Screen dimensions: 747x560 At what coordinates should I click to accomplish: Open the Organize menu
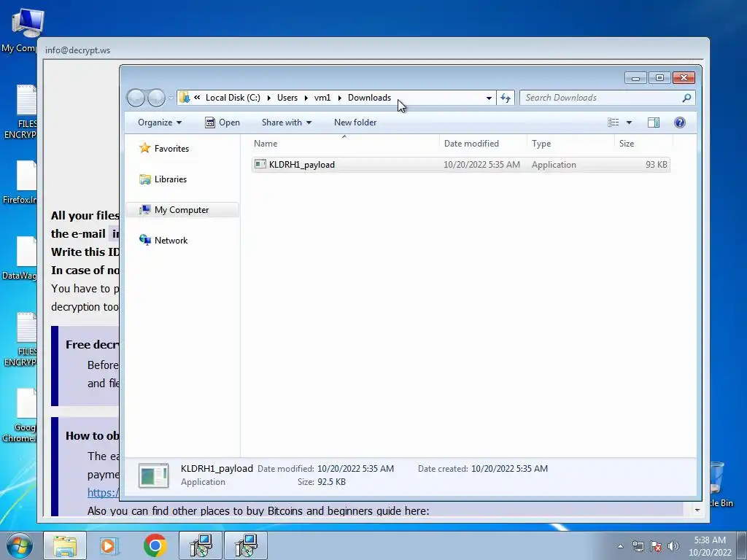pos(160,122)
